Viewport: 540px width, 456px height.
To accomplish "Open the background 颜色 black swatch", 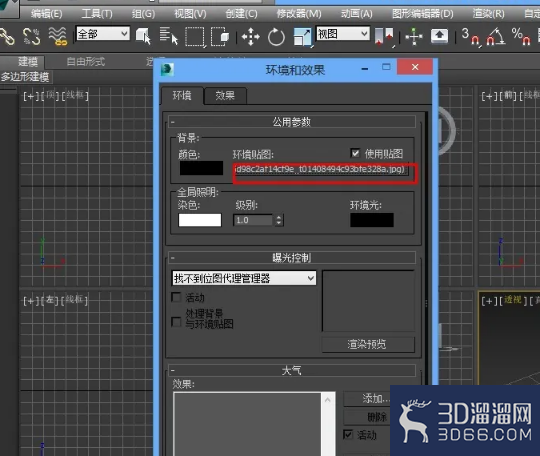I will point(201,168).
